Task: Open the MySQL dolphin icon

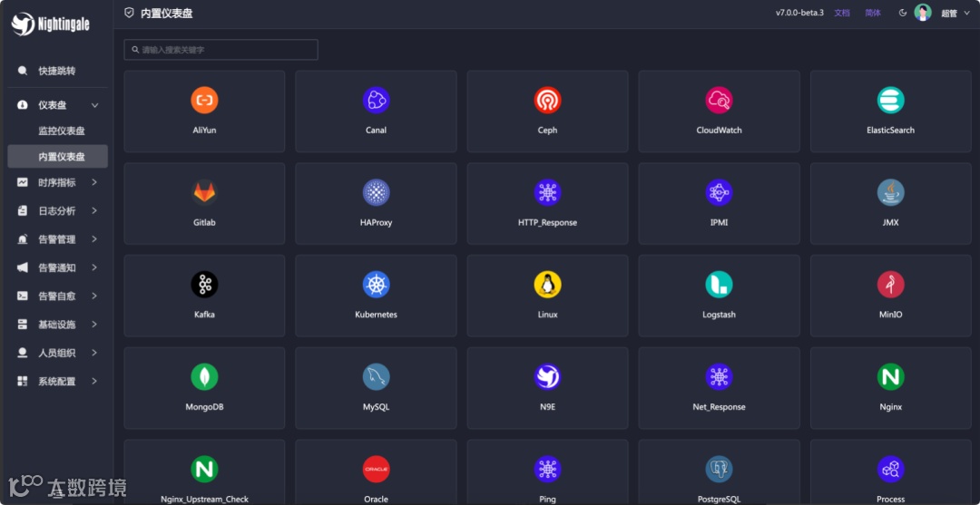Action: [x=377, y=377]
